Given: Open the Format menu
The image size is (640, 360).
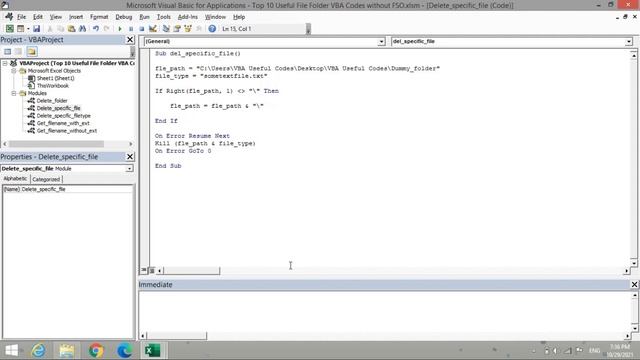Looking at the screenshot, I should pyautogui.click(x=99, y=17).
